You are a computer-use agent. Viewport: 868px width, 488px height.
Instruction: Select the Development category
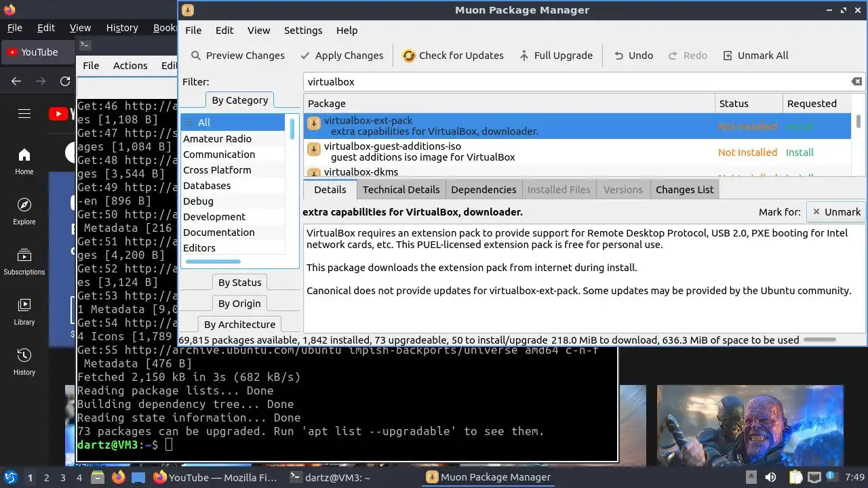(x=233, y=217)
